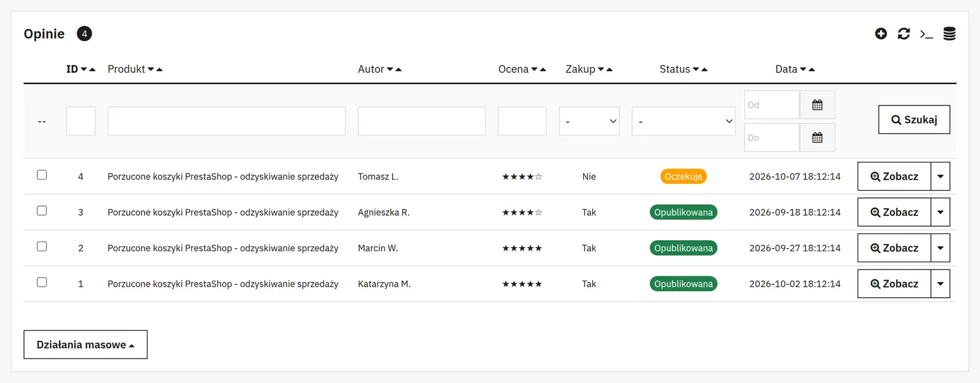This screenshot has height=383, width=980.
Task: Click the five-star rating for Katarzyna M.
Action: click(522, 284)
